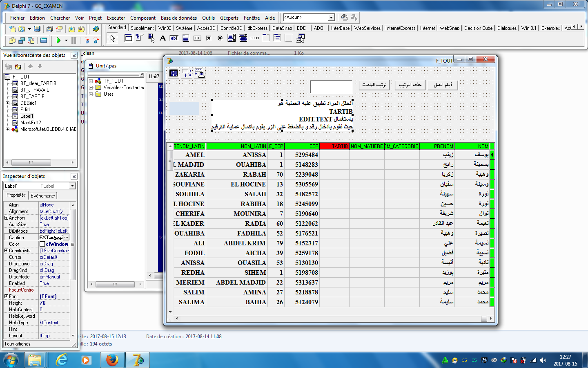Expand the DBGrid1 node in the object tree
Viewport: 588px width, 368px height.
coord(7,103)
